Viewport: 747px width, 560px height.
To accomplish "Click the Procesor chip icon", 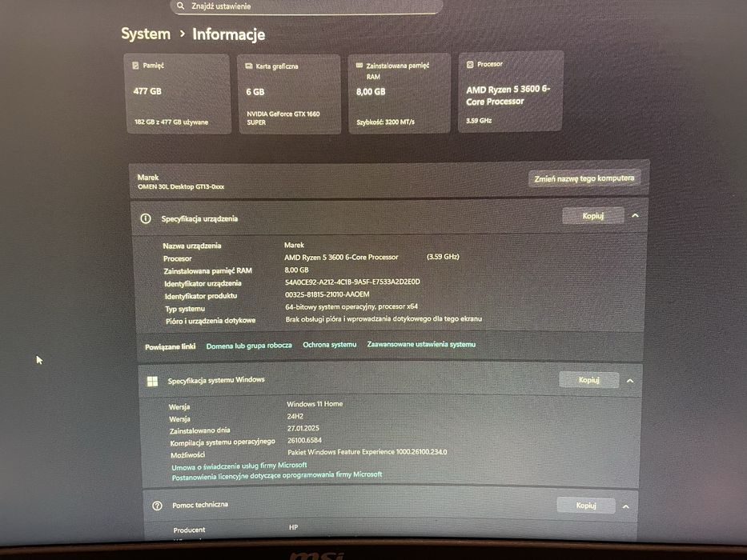I will click(x=470, y=64).
